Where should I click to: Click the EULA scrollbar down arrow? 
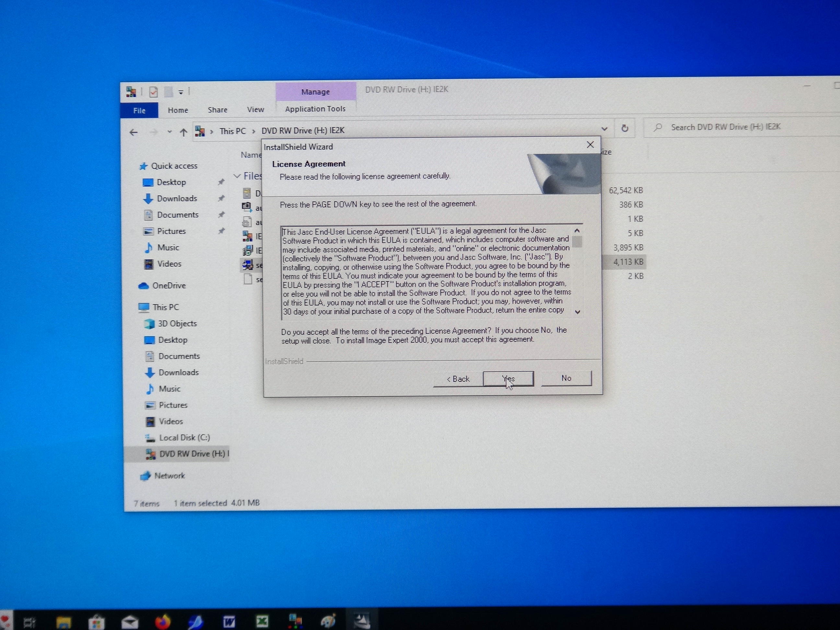[577, 312]
